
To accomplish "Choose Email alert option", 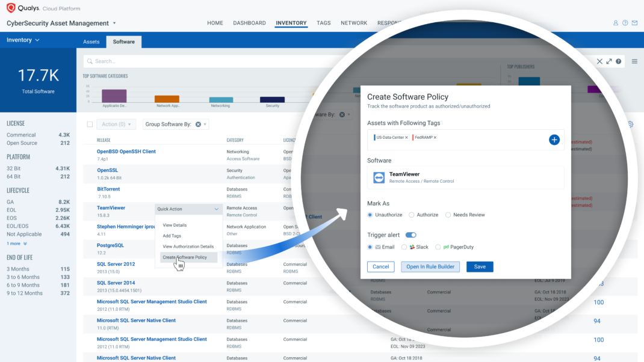I will coord(370,247).
